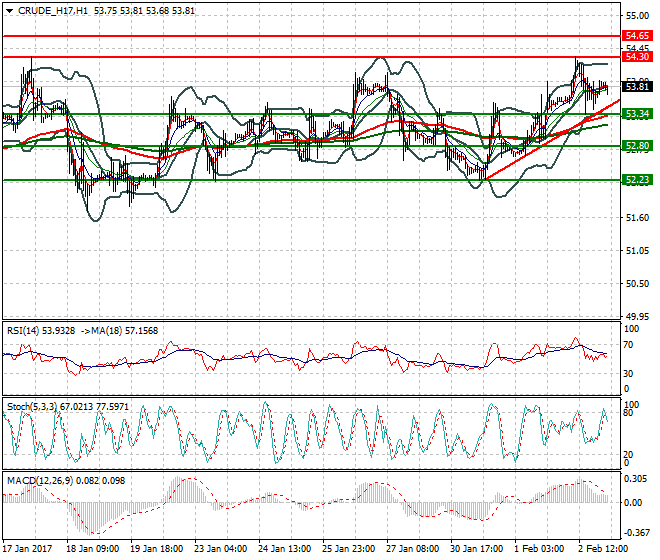
Task: Click the 19 Jan 18:00 time label
Action: [157, 549]
